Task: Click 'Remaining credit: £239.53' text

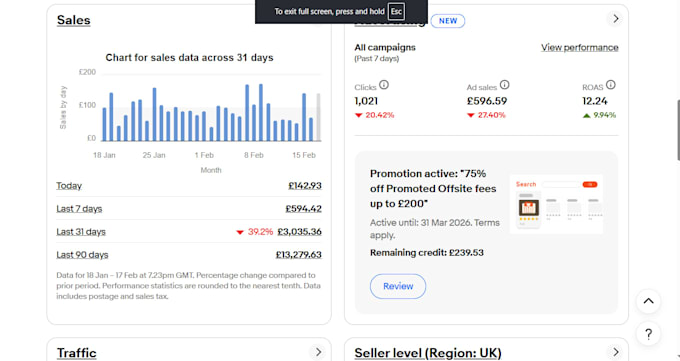Action: tap(427, 253)
